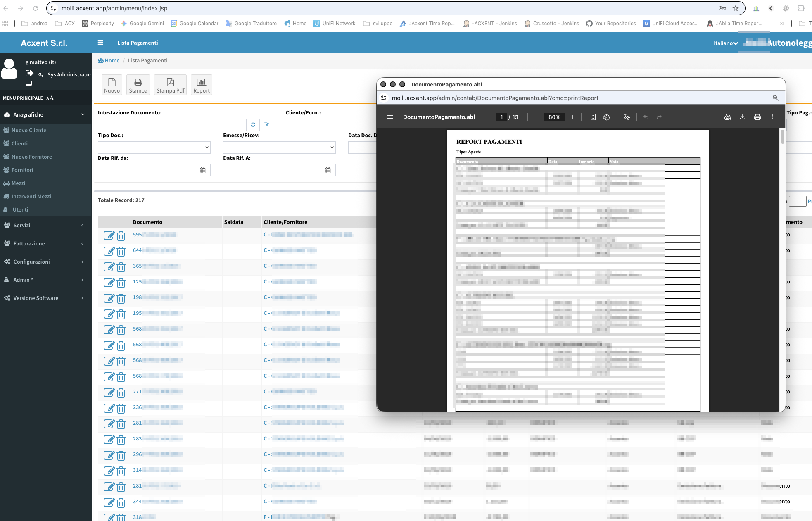Toggle the PDF sidebar hamburger menu
The image size is (812, 521).
389,117
